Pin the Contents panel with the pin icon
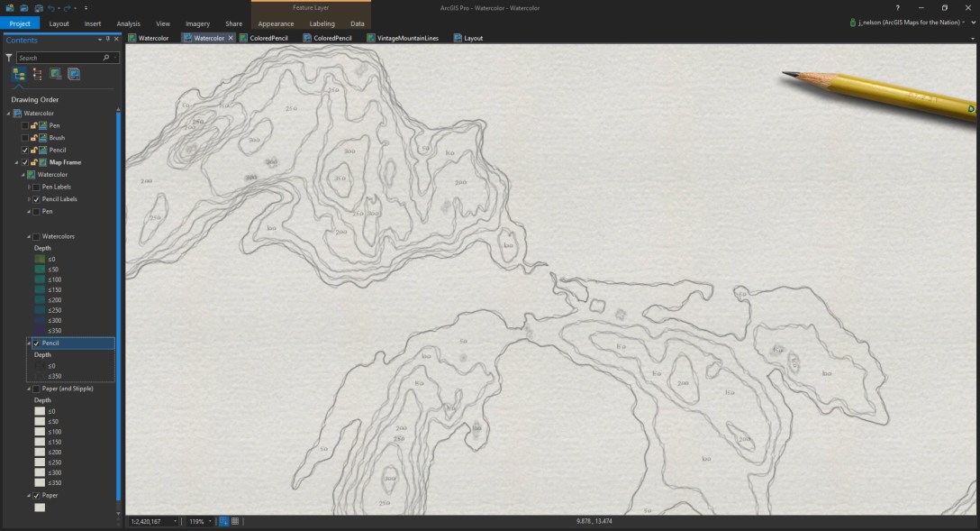 108,40
